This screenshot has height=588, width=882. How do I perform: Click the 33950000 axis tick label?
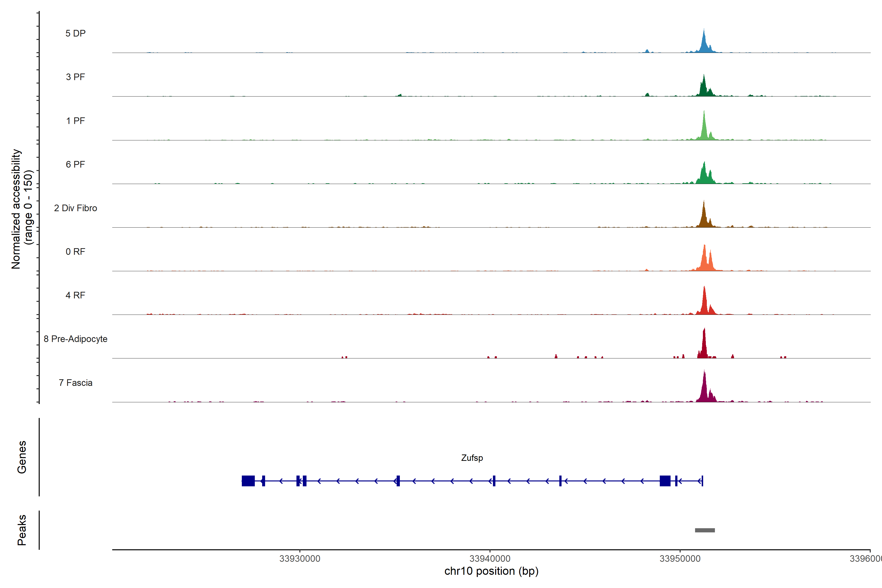[680, 559]
